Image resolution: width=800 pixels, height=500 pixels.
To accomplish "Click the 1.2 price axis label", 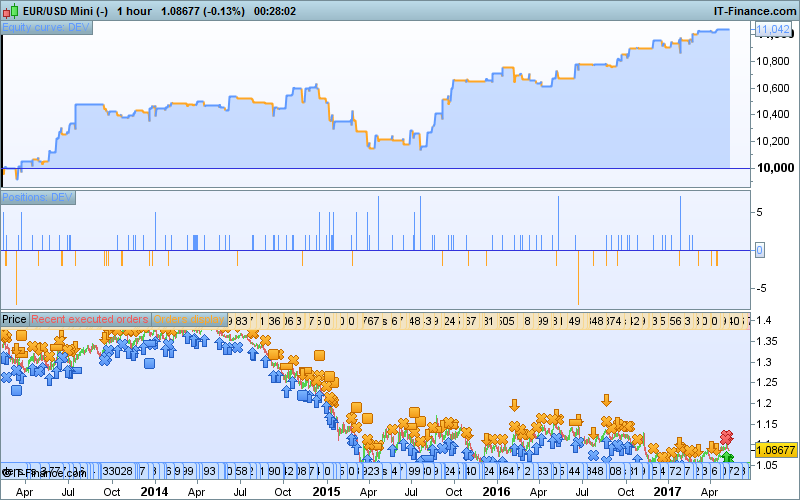I will [764, 404].
